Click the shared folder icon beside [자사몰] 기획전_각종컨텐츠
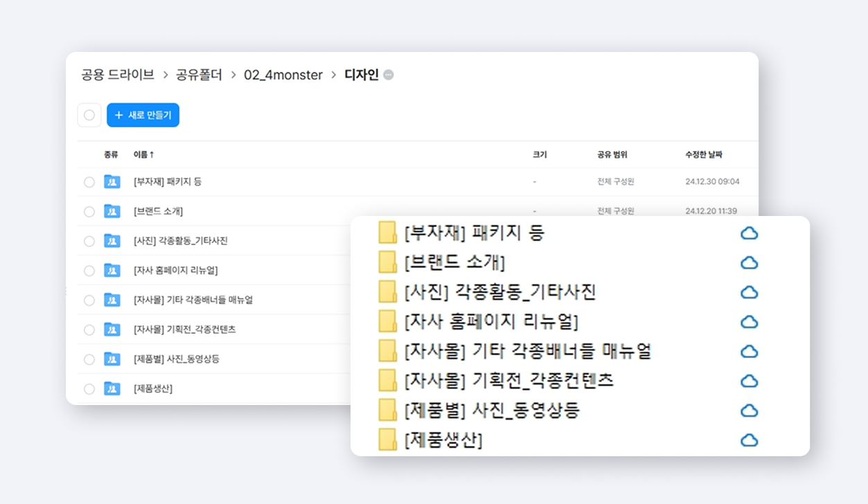Screen dimensions: 868x504 (112, 330)
